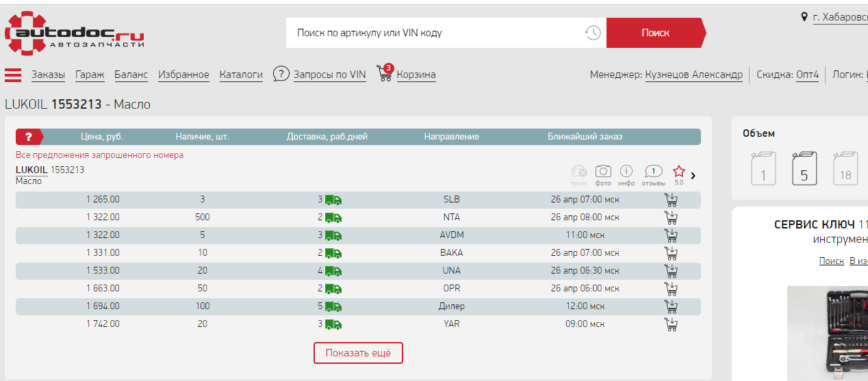Add YAR offer 1 742.00 to cart
868x381 pixels.
point(671,324)
